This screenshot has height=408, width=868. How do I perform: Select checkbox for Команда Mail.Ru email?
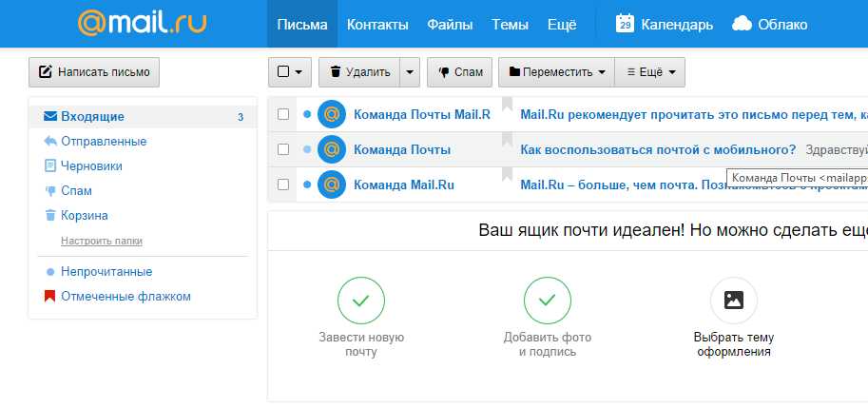pyautogui.click(x=283, y=185)
